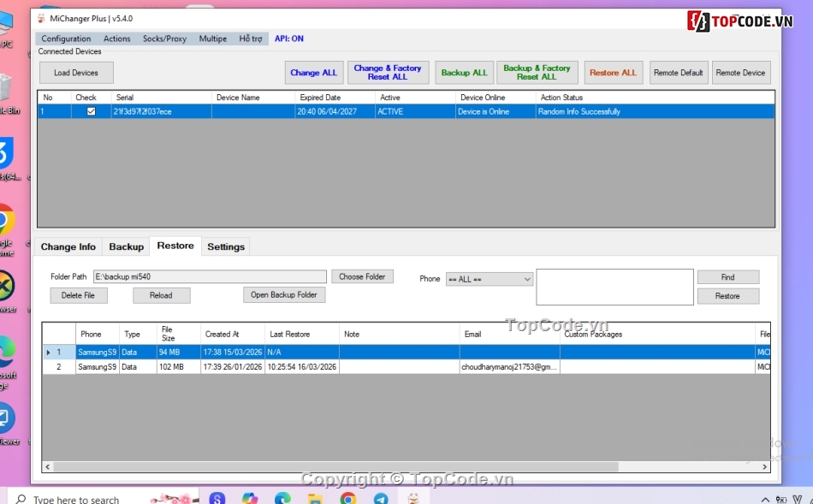This screenshot has height=504, width=813.
Task: Click the Copilot icon in the taskbar
Action: [249, 498]
